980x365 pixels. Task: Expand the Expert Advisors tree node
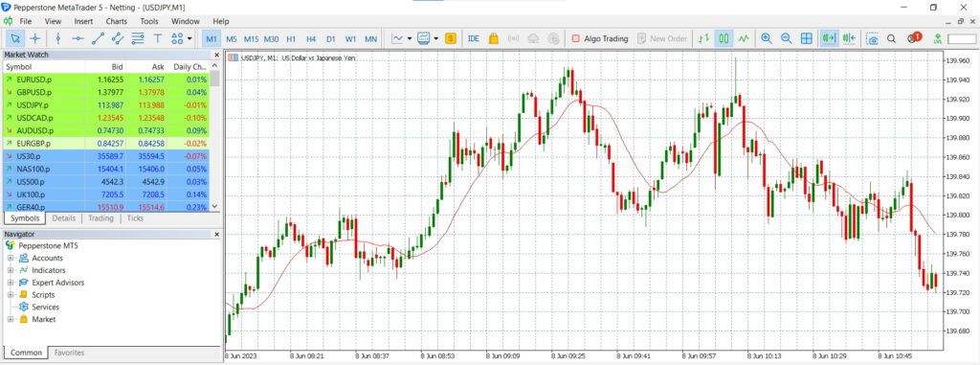(x=10, y=283)
